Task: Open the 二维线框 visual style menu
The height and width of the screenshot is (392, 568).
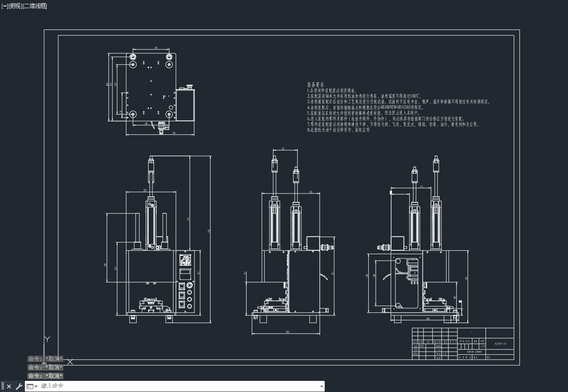Action: click(35, 6)
